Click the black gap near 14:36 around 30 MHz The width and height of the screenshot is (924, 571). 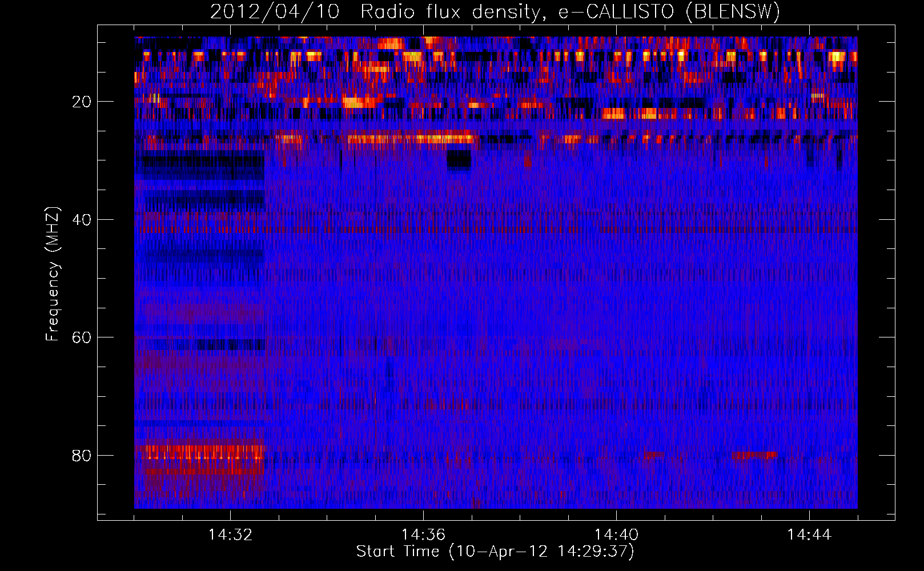click(x=459, y=160)
